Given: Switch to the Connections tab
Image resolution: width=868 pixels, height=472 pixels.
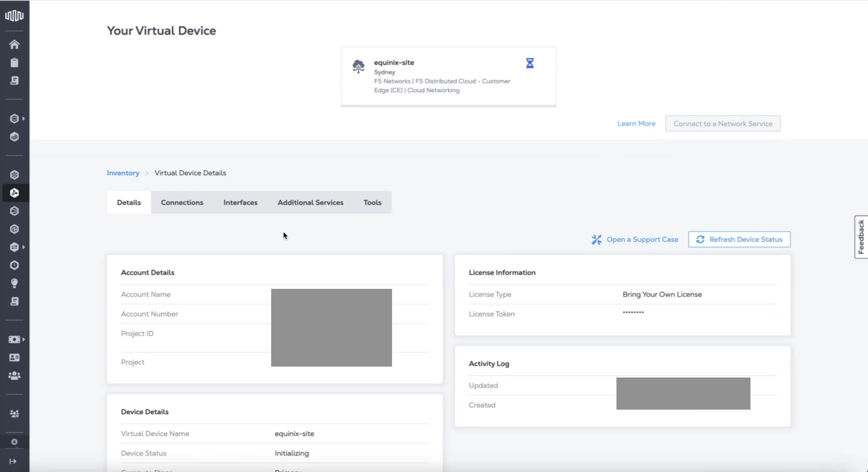Looking at the screenshot, I should (182, 202).
